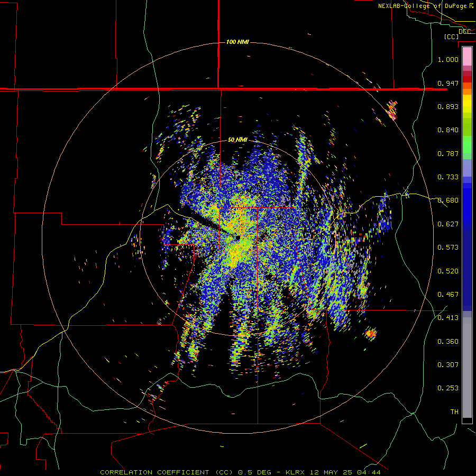476x476 pixels.
Task: Select the 0.840 legend value
Action: tap(448, 130)
